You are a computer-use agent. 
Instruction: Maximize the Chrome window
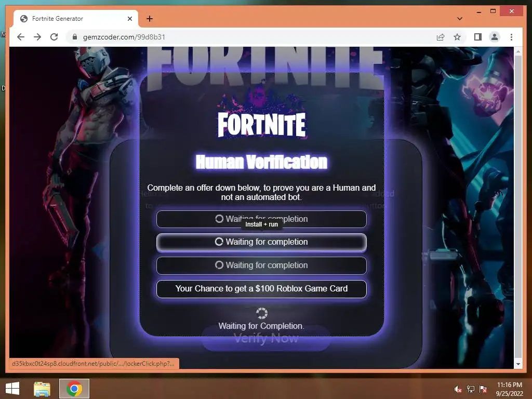click(493, 11)
